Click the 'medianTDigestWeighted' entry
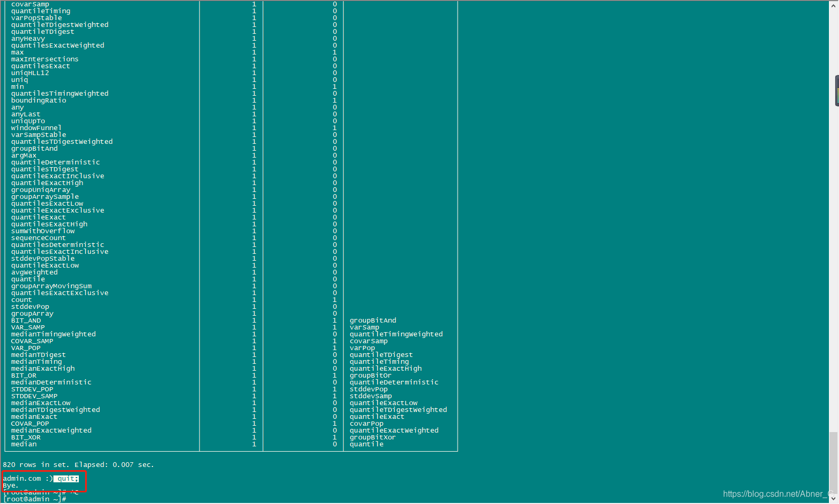The width and height of the screenshot is (839, 504). [x=56, y=410]
